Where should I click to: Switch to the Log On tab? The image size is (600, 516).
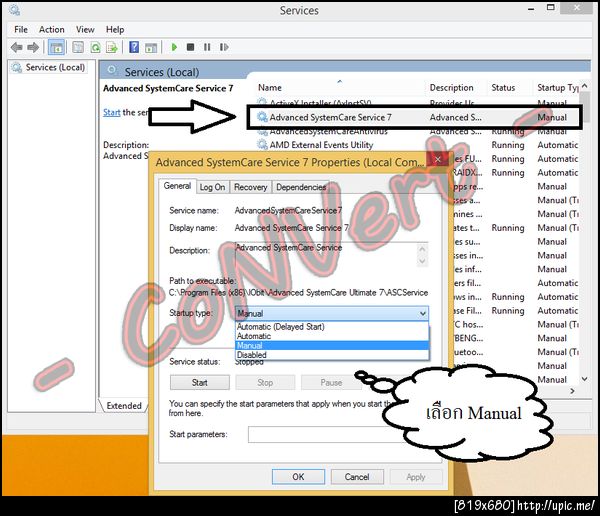pyautogui.click(x=212, y=187)
